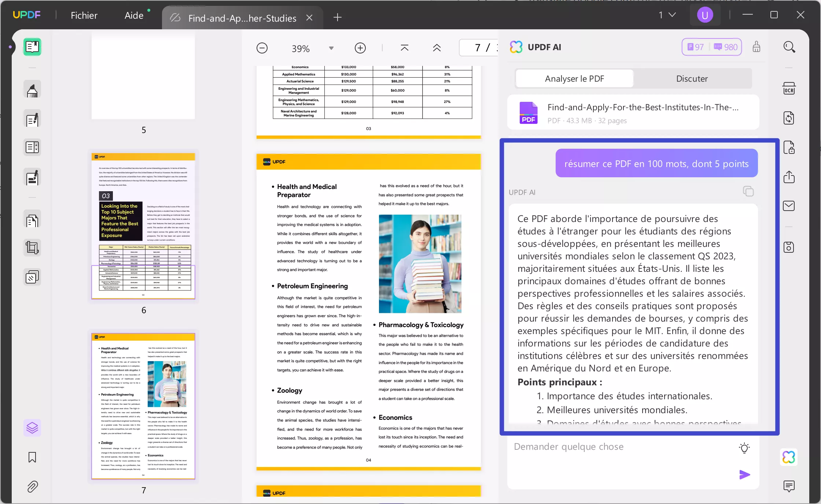
Task: Close the Find-and-Ap...her-Studies tab
Action: [309, 18]
